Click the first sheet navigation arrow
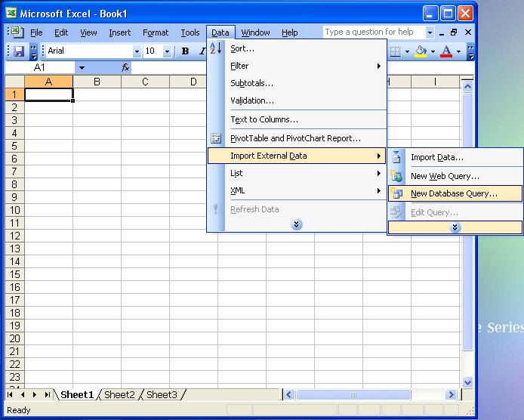Image resolution: width=524 pixels, height=420 pixels. (10, 395)
